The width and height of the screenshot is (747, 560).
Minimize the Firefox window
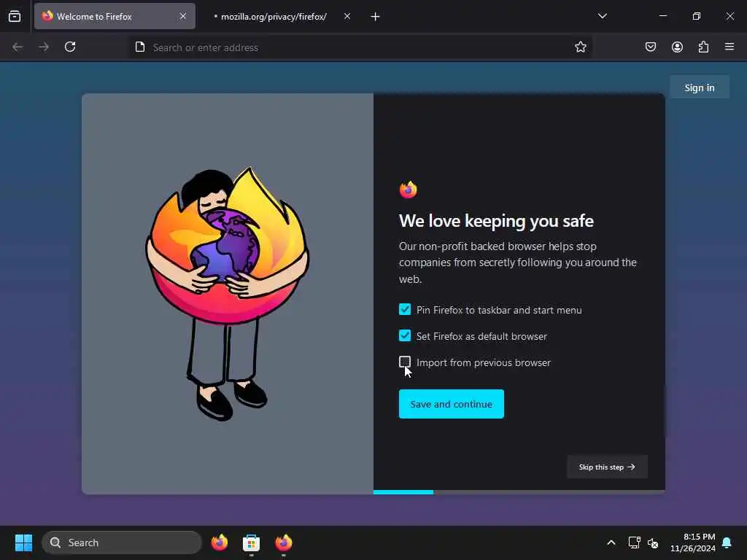tap(662, 16)
